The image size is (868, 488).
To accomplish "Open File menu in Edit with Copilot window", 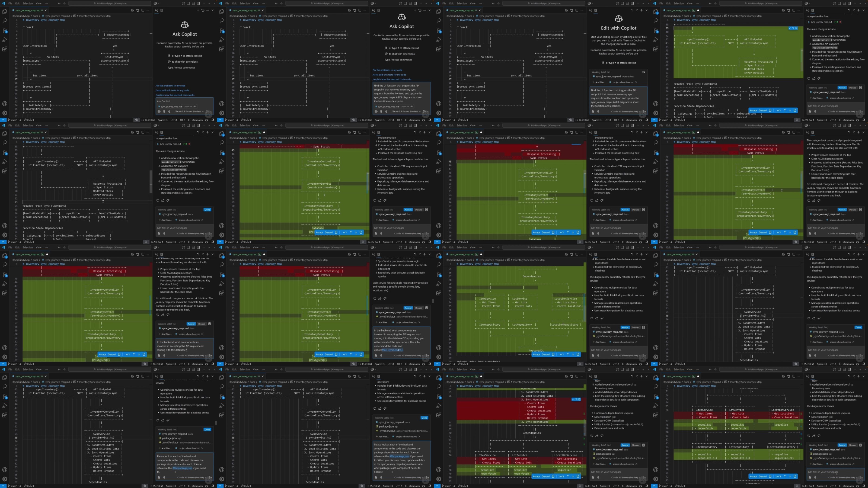I will [444, 3].
